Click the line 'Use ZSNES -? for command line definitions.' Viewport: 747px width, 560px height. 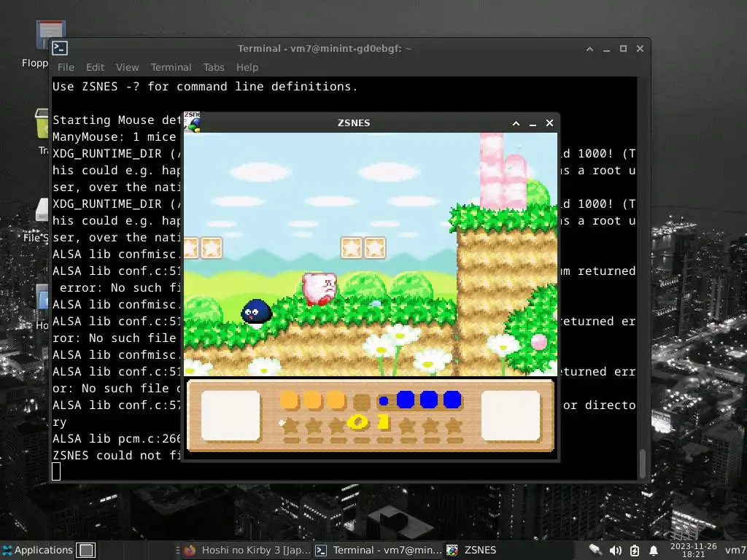point(205,87)
